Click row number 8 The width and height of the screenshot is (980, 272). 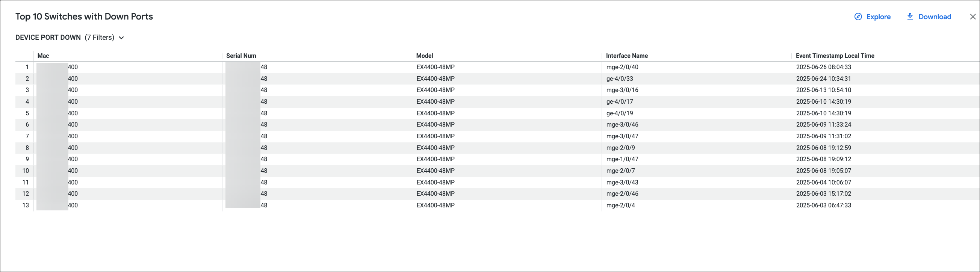[27, 148]
